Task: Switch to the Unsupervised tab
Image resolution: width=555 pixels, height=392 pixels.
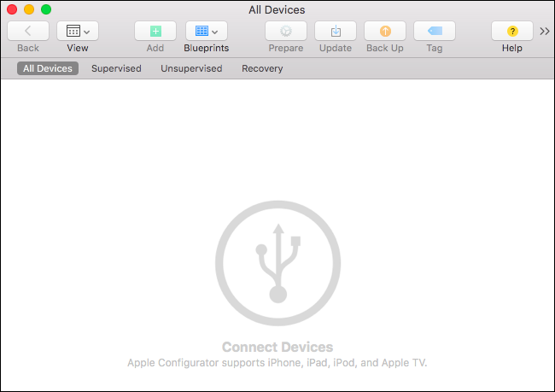Action: [x=191, y=68]
